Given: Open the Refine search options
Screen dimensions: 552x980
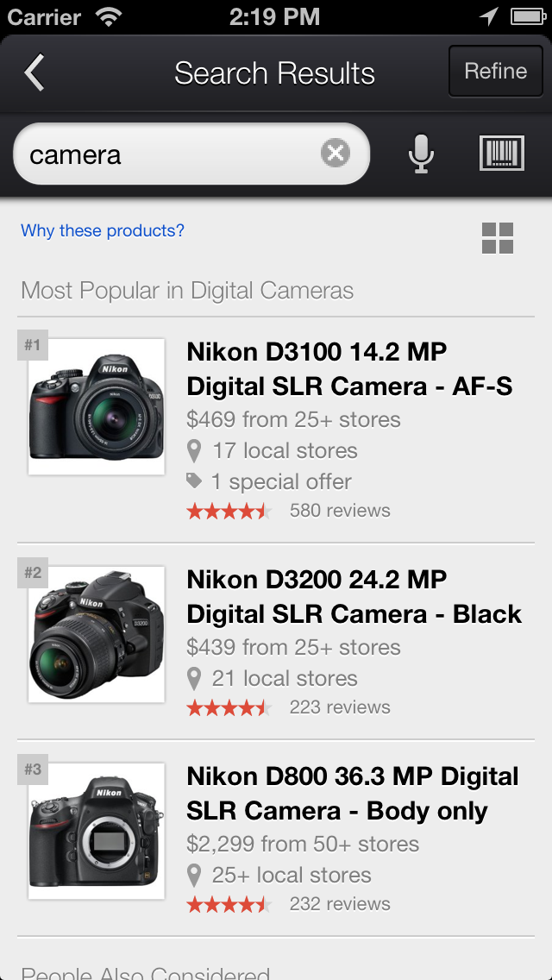Looking at the screenshot, I should (x=495, y=72).
